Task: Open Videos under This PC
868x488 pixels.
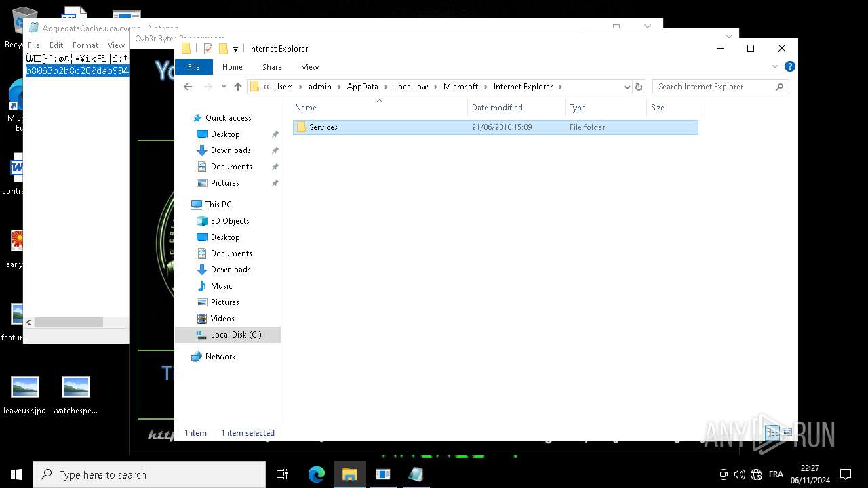Action: [222, 319]
